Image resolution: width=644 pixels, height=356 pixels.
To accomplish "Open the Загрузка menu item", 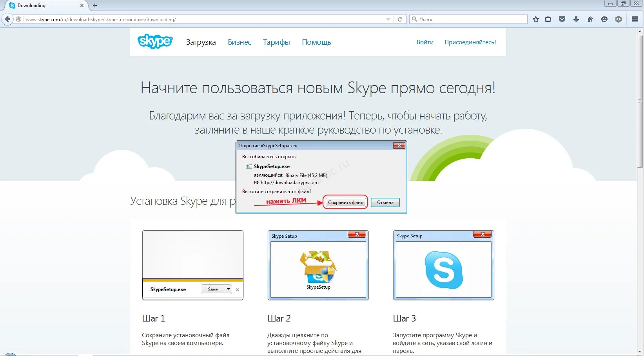I will pyautogui.click(x=201, y=42).
